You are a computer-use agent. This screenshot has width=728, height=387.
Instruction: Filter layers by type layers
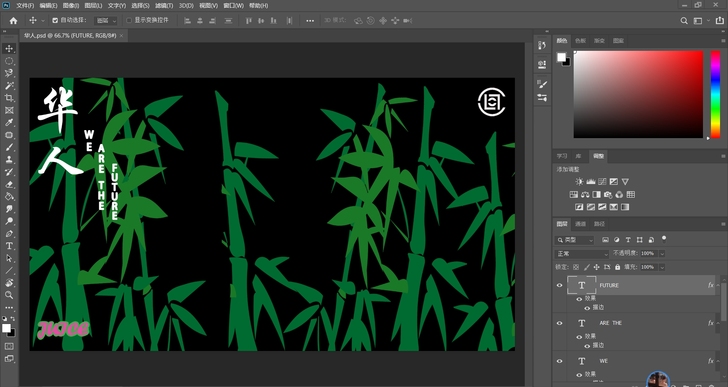click(x=628, y=240)
